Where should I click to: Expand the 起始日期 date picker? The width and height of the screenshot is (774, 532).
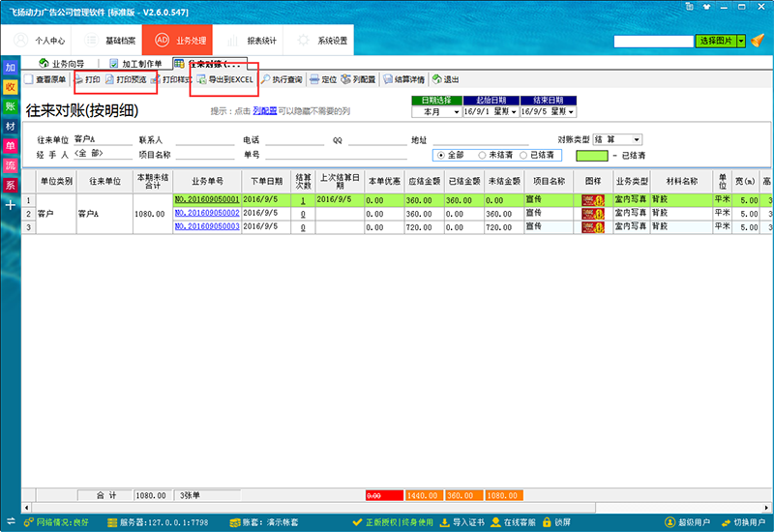pos(512,111)
